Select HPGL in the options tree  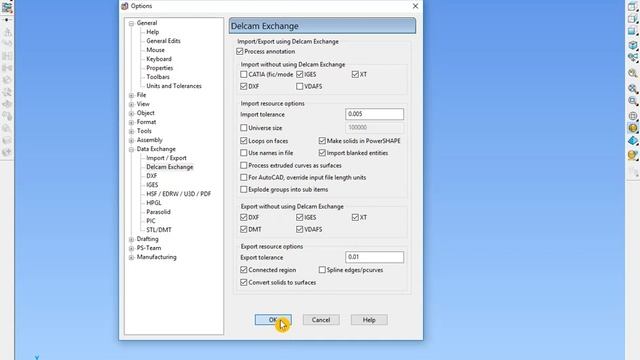(x=154, y=203)
